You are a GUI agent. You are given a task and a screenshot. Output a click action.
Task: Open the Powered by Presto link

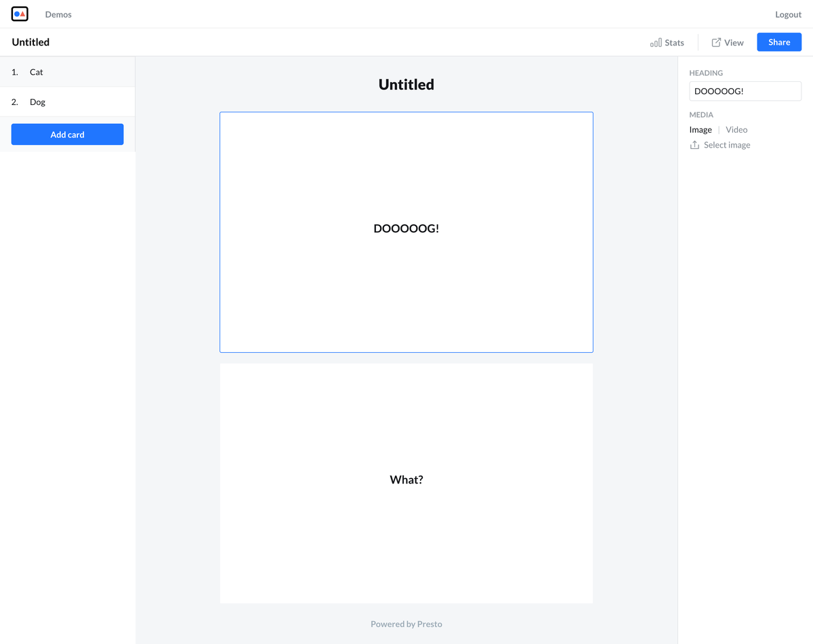406,624
